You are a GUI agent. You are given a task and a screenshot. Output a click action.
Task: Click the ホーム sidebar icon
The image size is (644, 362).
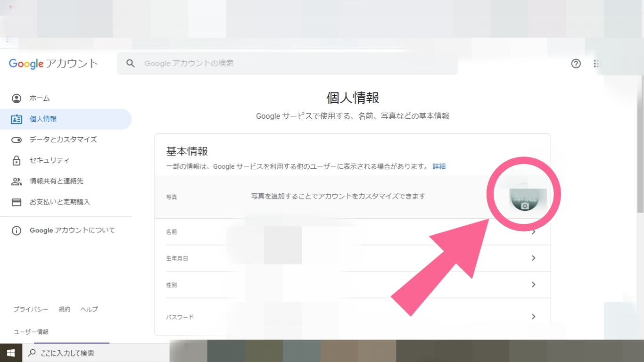[17, 99]
